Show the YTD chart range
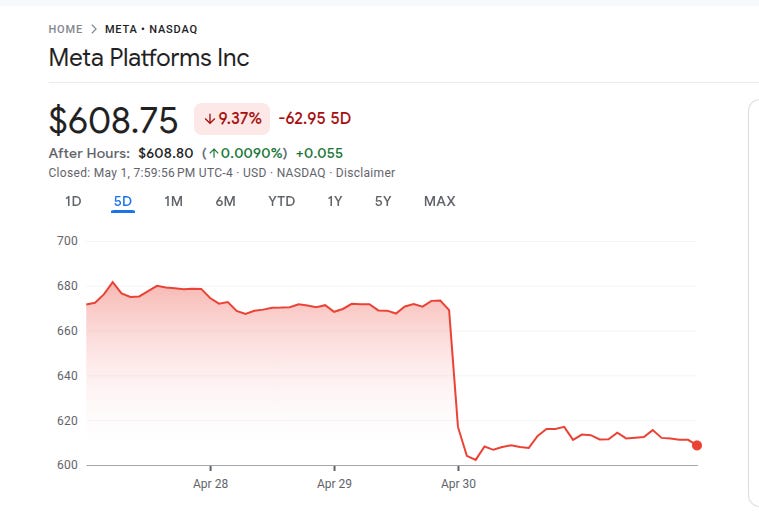Viewport: 759px width, 514px height. click(x=282, y=201)
